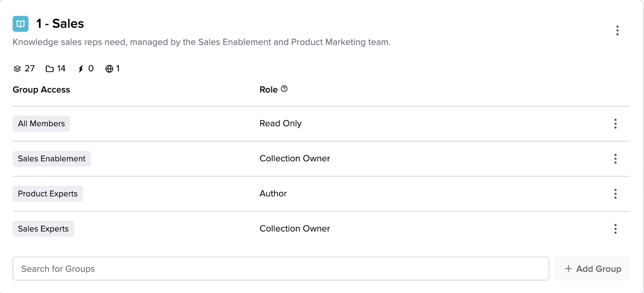This screenshot has height=293, width=644.
Task: Open Sales Enablement row options menu
Action: (x=615, y=159)
